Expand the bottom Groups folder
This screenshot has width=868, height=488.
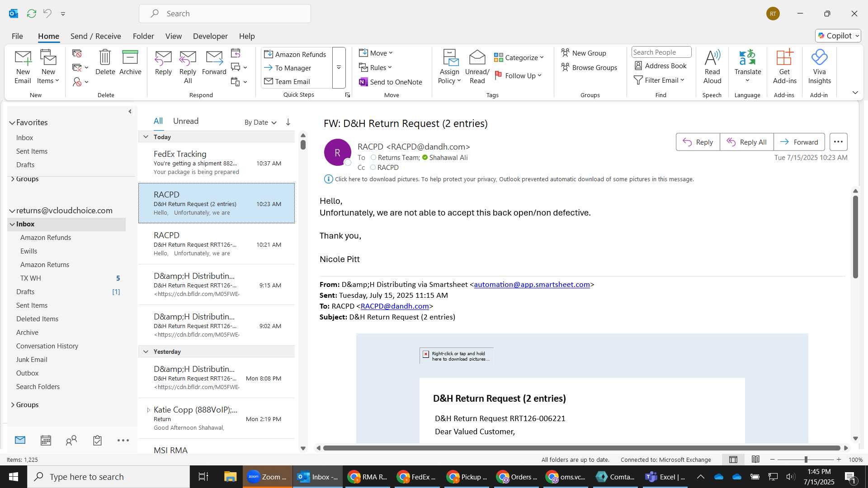12,405
